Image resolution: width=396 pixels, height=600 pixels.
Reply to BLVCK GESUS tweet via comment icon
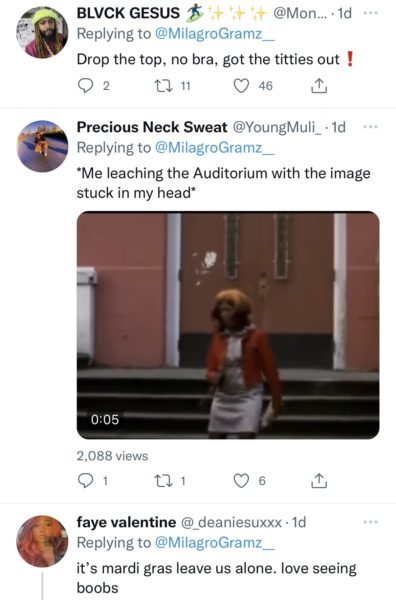click(84, 86)
